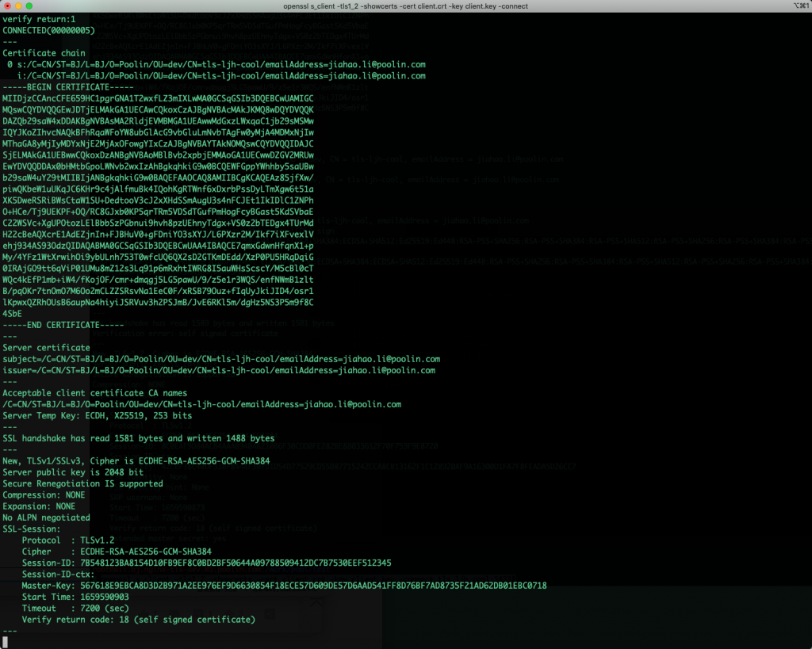Click the CA name line ending 'jiahao.li@poolin.com'
The image size is (812, 649).
[202, 404]
